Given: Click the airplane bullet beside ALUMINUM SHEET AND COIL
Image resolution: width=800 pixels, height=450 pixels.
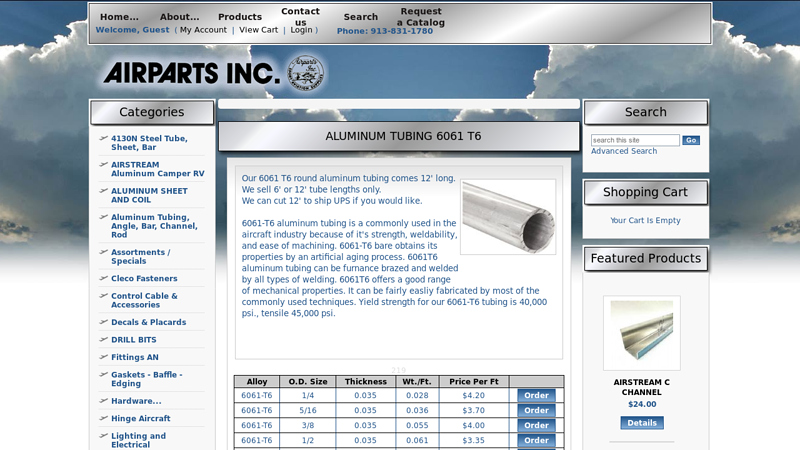Looking at the screenshot, I should tap(104, 190).
